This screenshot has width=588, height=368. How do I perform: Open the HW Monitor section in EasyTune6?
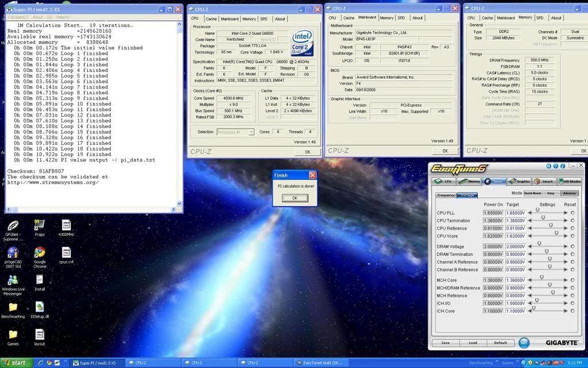click(x=570, y=181)
